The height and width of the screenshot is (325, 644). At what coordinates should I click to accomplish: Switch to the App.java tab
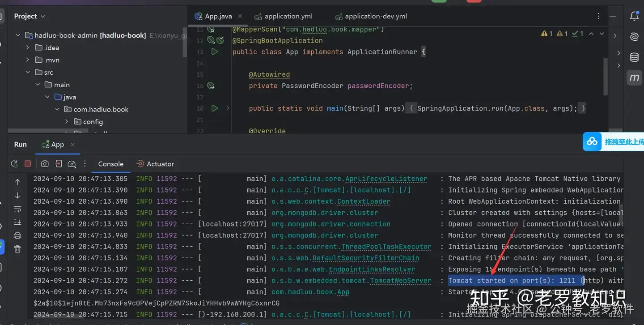218,16
